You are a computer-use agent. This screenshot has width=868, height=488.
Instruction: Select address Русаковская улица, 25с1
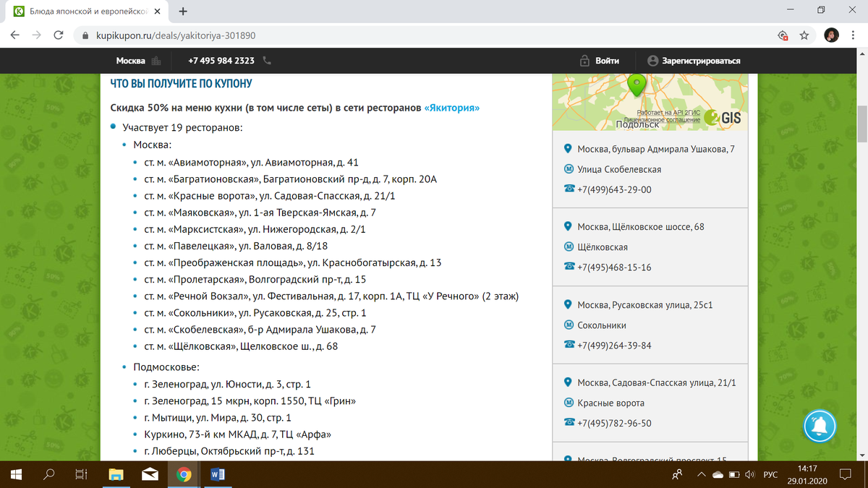pyautogui.click(x=645, y=305)
